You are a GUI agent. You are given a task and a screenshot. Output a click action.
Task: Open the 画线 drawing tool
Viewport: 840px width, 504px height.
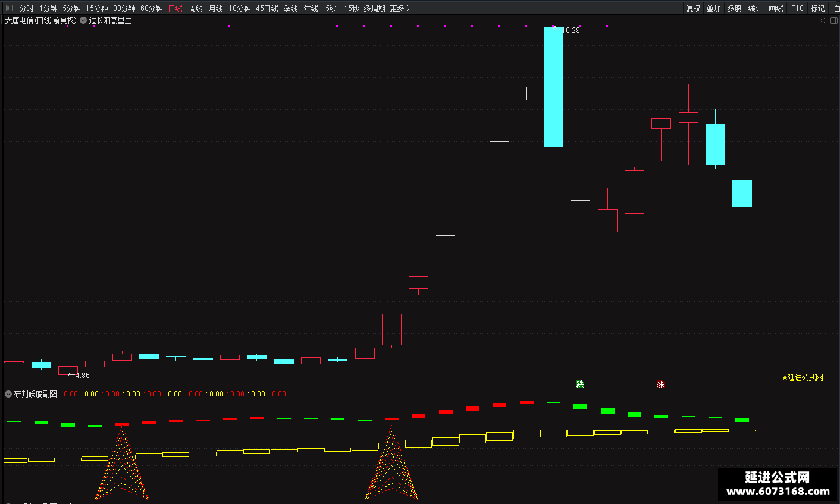click(x=776, y=8)
